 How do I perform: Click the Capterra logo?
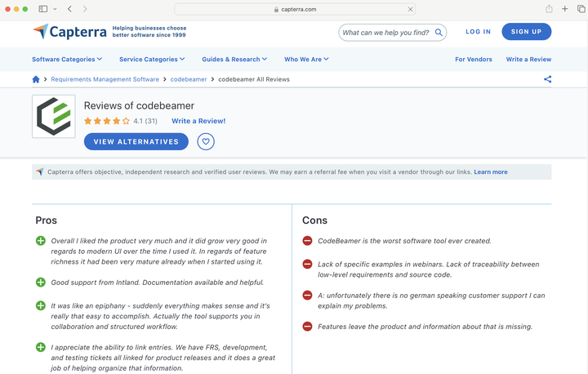coord(69,32)
